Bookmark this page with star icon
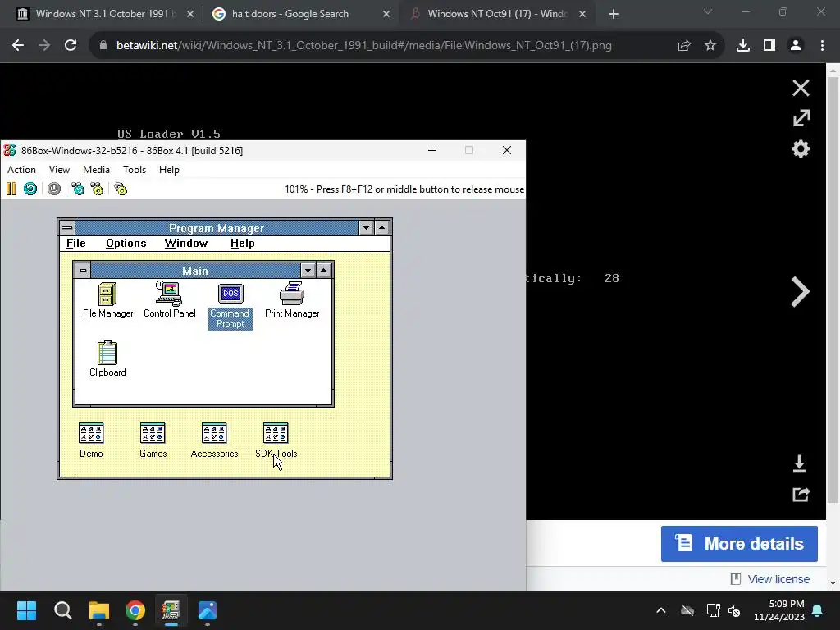The width and height of the screenshot is (840, 630). tap(710, 46)
